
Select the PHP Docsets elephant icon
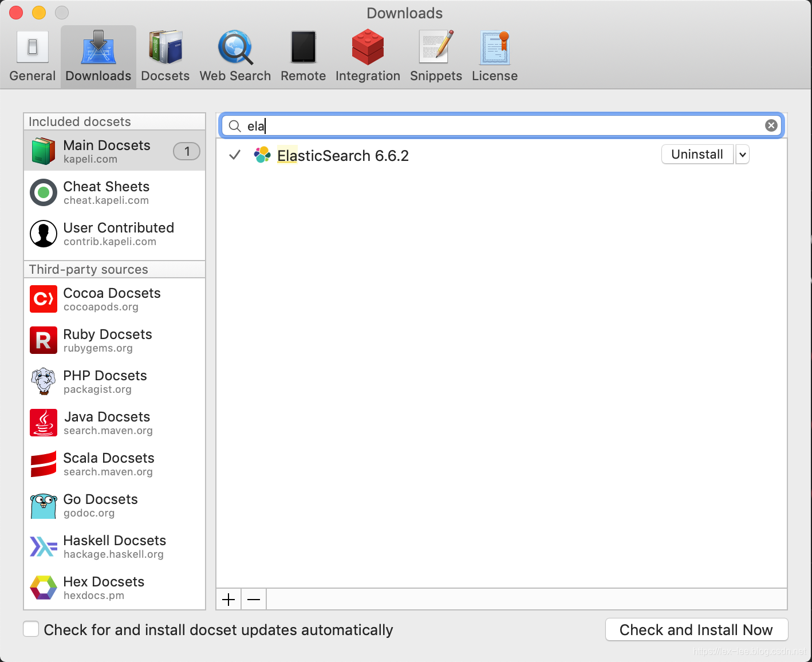(44, 381)
